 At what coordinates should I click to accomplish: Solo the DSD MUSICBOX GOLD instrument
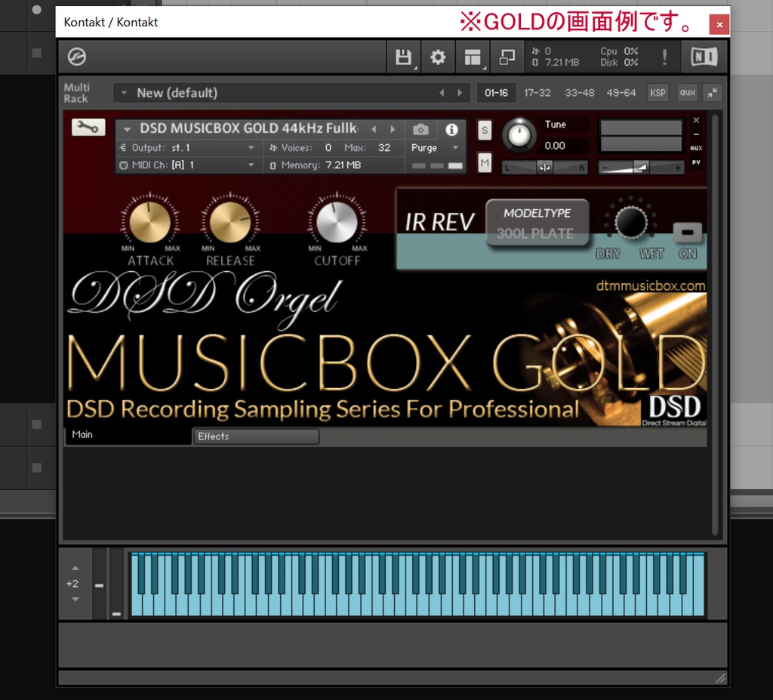click(485, 130)
